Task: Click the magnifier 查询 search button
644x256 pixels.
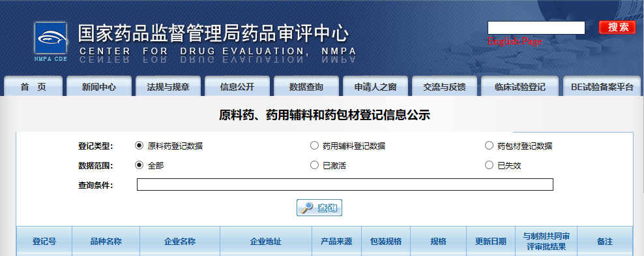Action: (x=319, y=208)
